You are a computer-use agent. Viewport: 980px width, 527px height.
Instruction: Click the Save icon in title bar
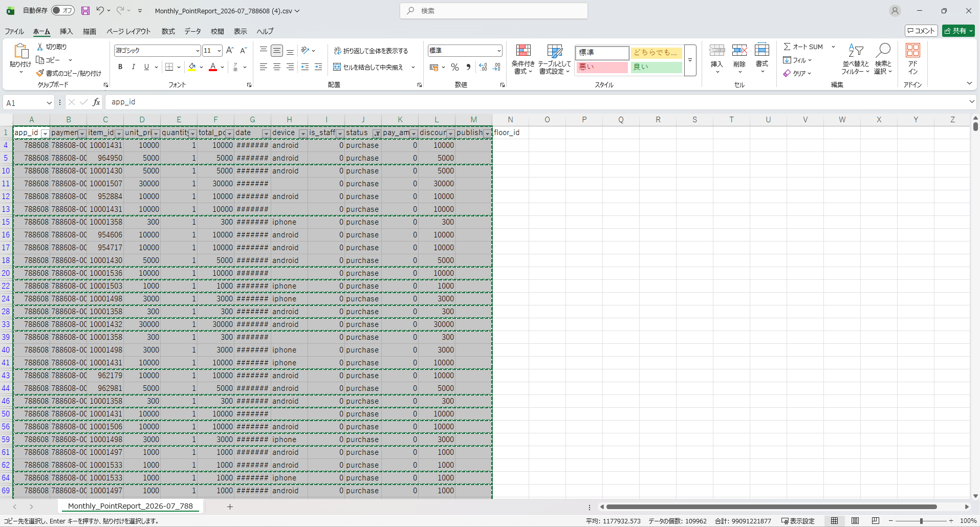[x=85, y=11]
